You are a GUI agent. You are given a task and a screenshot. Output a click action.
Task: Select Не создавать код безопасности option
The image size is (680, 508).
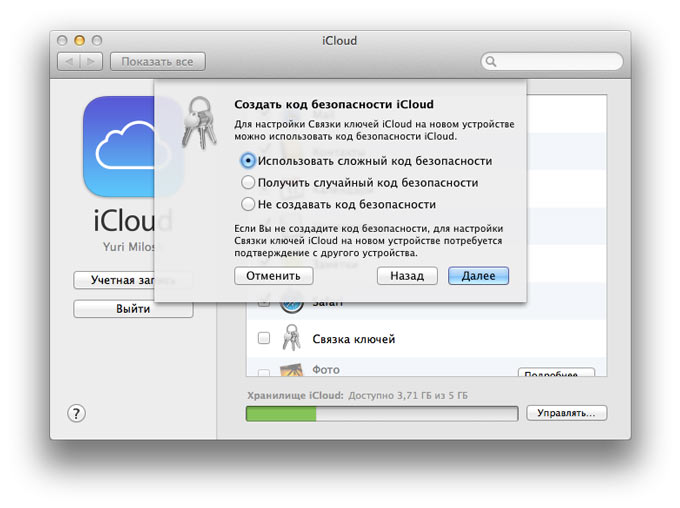click(x=248, y=205)
